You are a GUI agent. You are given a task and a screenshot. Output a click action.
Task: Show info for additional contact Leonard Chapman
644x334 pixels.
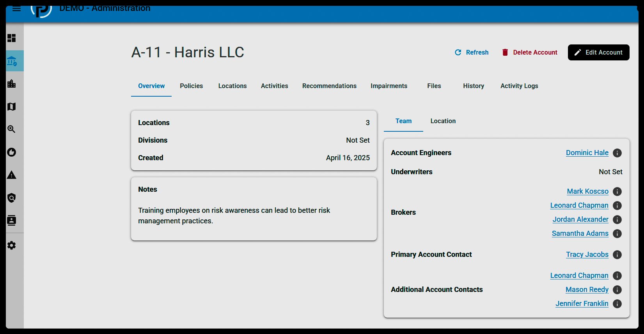[x=617, y=276]
